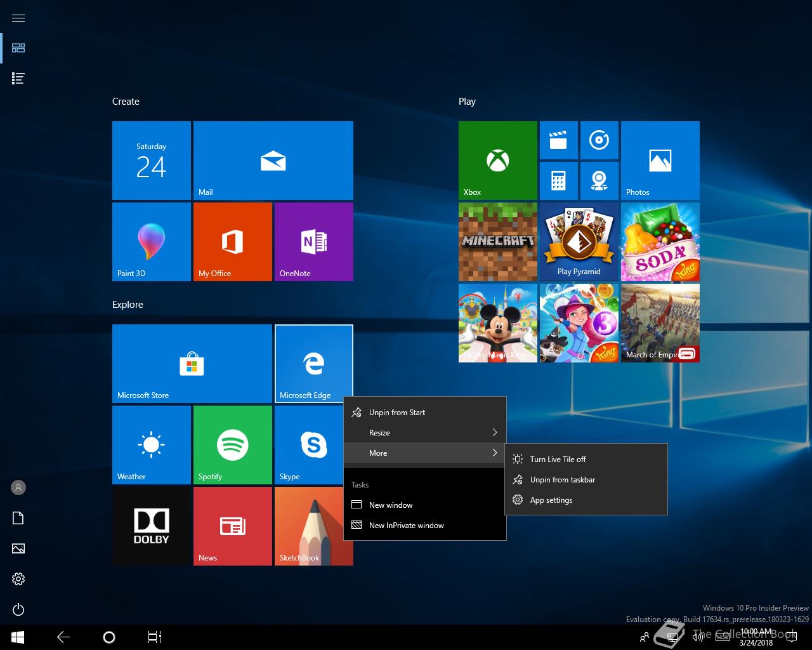Image resolution: width=812 pixels, height=650 pixels.
Task: Choose New window under Tasks
Action: click(425, 505)
